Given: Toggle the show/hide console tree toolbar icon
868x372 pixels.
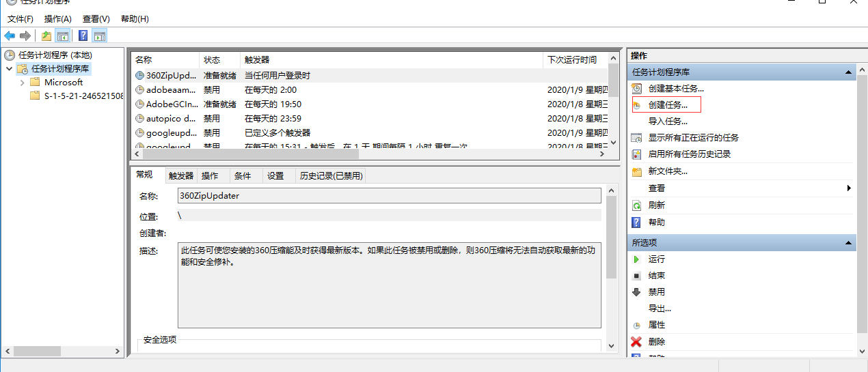Looking at the screenshot, I should [x=62, y=35].
